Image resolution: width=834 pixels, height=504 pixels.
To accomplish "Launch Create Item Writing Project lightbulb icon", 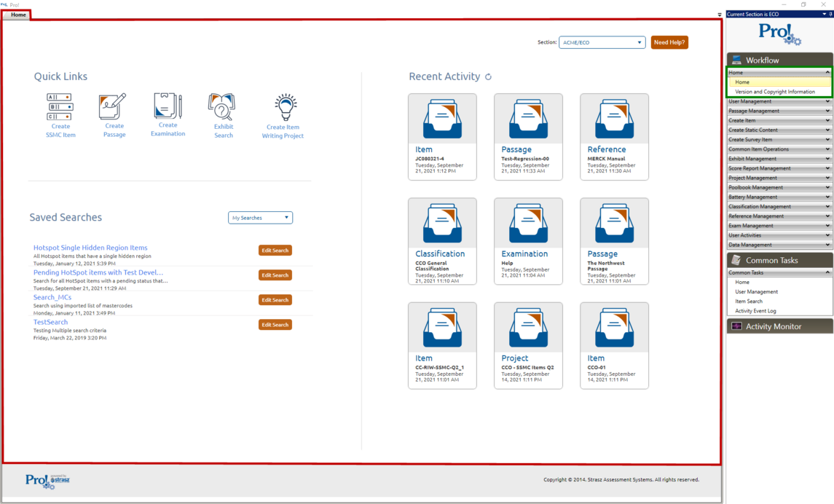I will (285, 108).
